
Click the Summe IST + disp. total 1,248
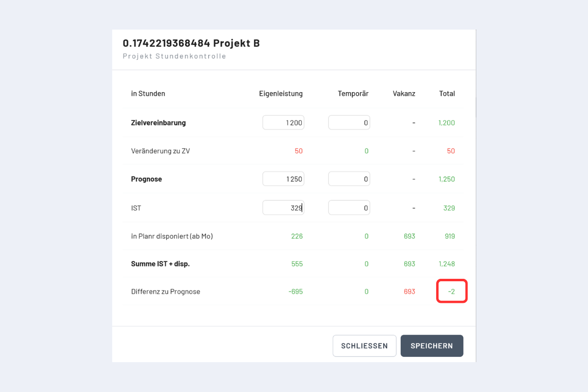pos(446,264)
